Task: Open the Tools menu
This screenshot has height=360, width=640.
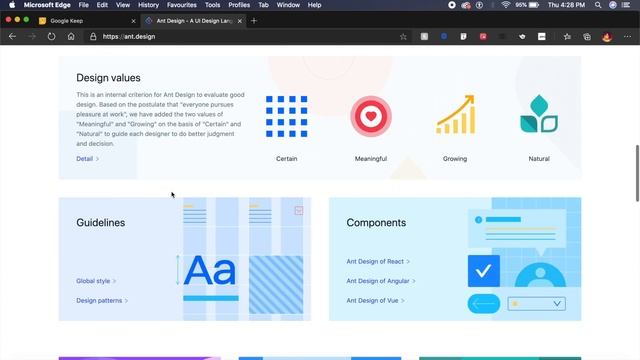Action: pyautogui.click(x=212, y=5)
